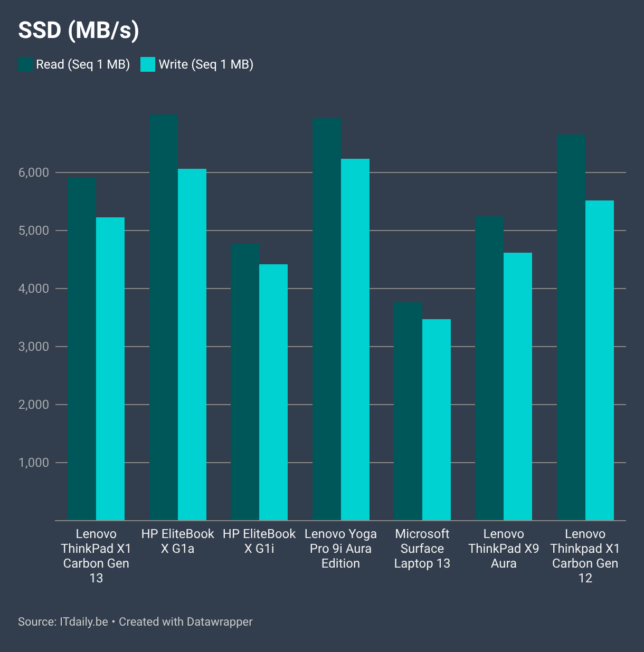Click the Thinkpad X1 Carbon Gen 12 Read bar

pos(571,328)
